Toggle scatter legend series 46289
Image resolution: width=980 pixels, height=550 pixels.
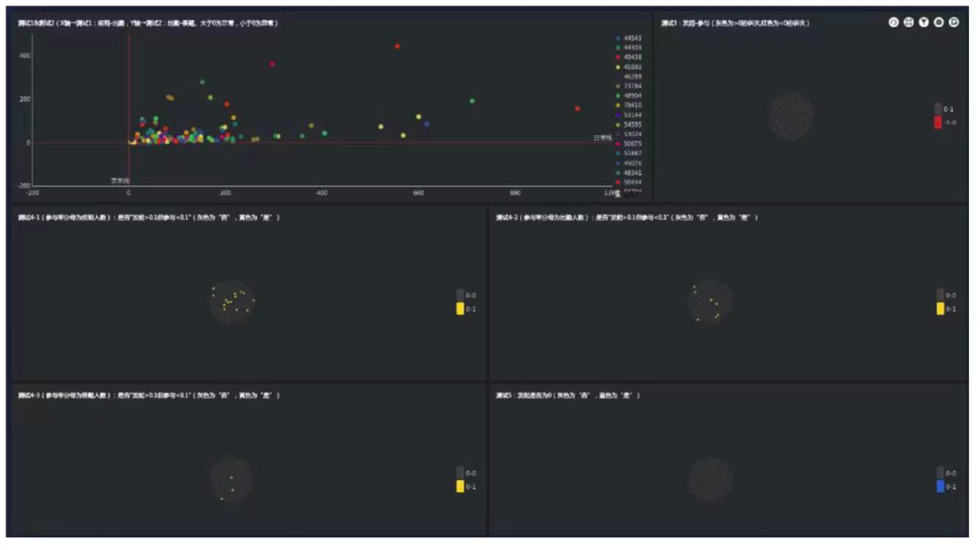click(629, 77)
